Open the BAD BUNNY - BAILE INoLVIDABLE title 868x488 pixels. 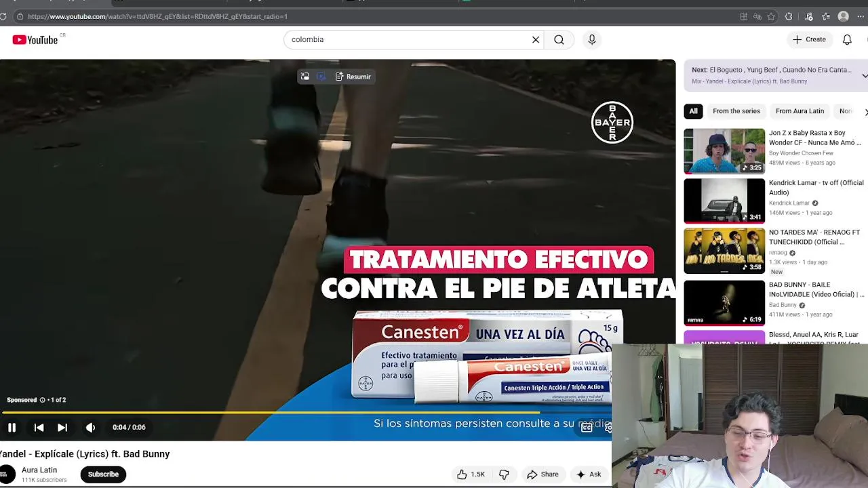coord(816,289)
